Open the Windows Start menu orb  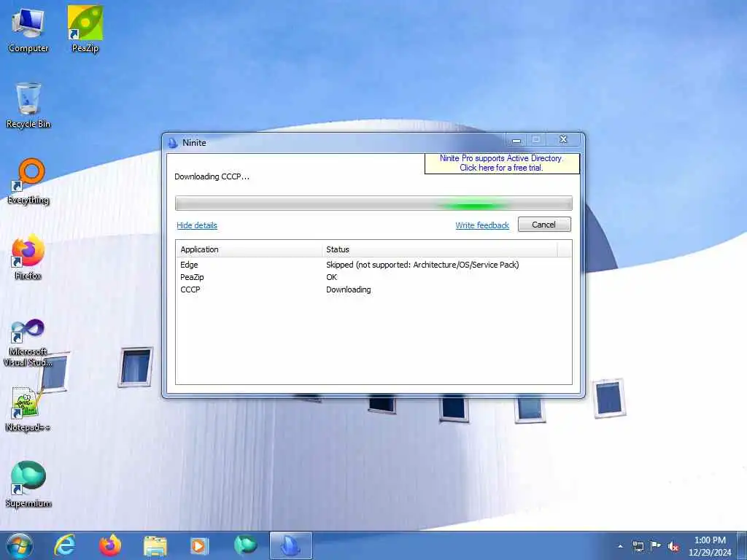tap(20, 545)
